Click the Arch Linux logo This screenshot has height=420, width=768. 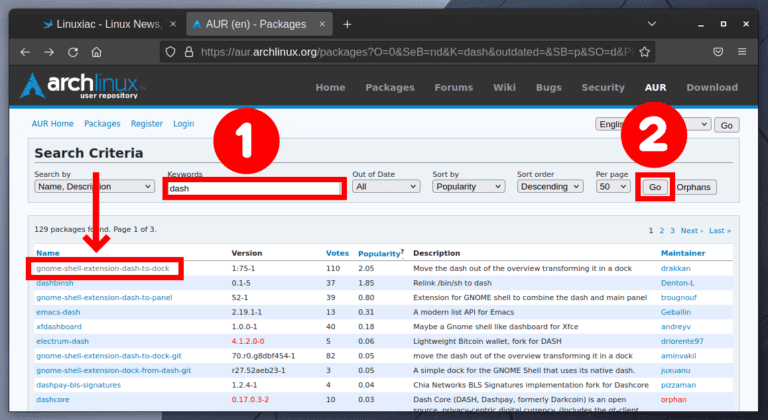click(x=83, y=87)
